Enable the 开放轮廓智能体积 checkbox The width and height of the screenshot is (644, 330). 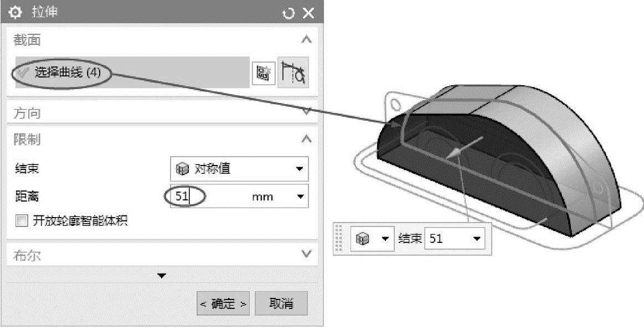coord(22,221)
